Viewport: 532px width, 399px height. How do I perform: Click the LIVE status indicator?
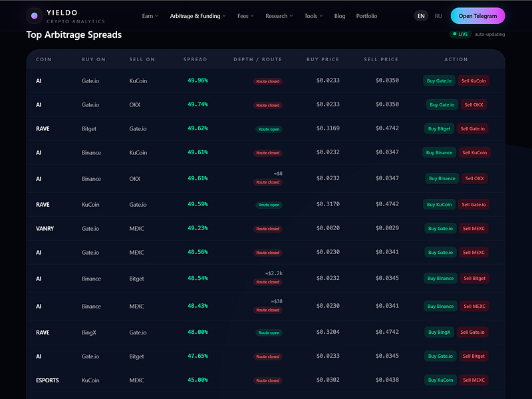click(460, 35)
